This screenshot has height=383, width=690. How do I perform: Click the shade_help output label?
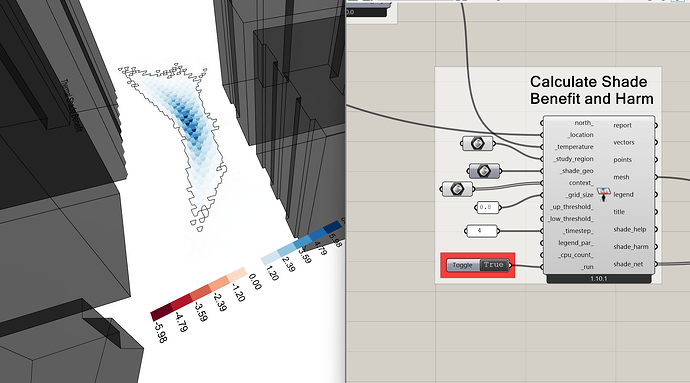[630, 229]
